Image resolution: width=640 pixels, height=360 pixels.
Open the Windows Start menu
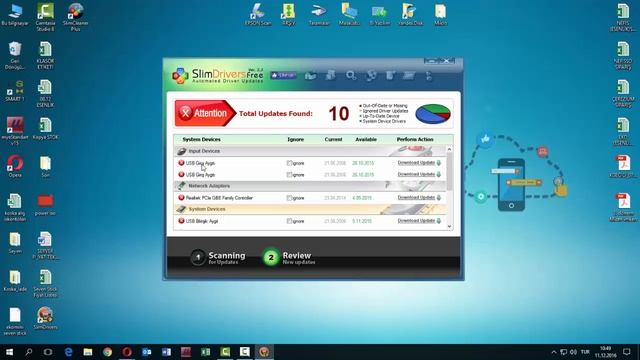9,352
